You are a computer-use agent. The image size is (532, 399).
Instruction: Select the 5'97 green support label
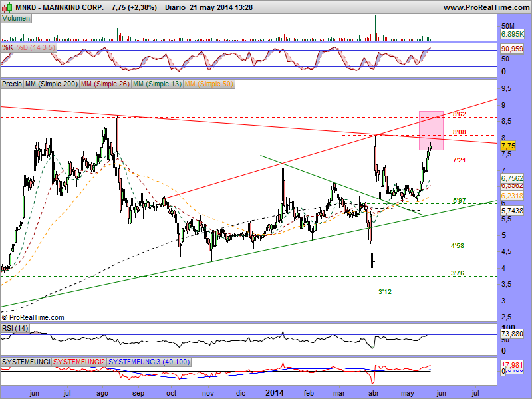pos(460,201)
